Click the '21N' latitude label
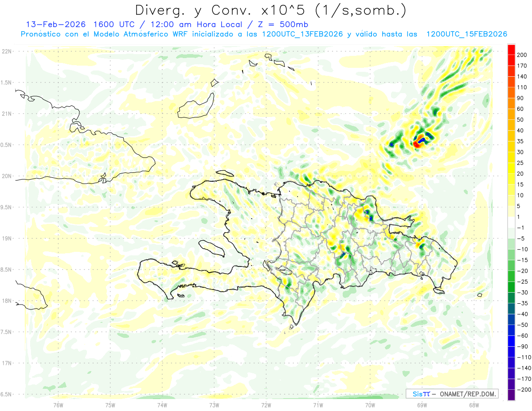Screen dimensions: 532x411 click(x=7, y=114)
